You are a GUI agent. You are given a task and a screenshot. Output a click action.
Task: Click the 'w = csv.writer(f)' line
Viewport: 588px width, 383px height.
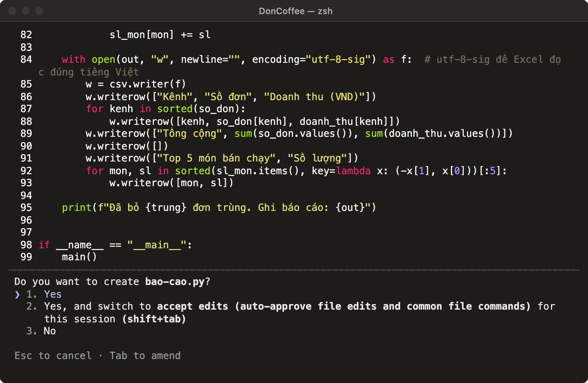click(x=136, y=84)
